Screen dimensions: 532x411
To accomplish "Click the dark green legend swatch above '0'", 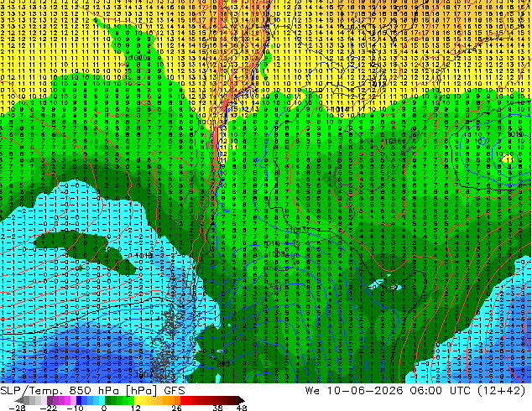I will (x=107, y=400).
